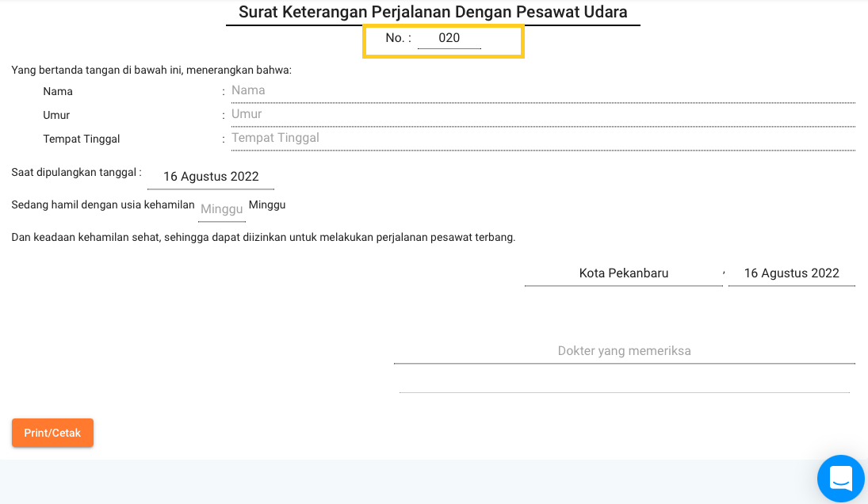Viewport: 868px width, 504px height.
Task: Open the Saat dipulangkan tanggal date field
Action: pos(211,177)
